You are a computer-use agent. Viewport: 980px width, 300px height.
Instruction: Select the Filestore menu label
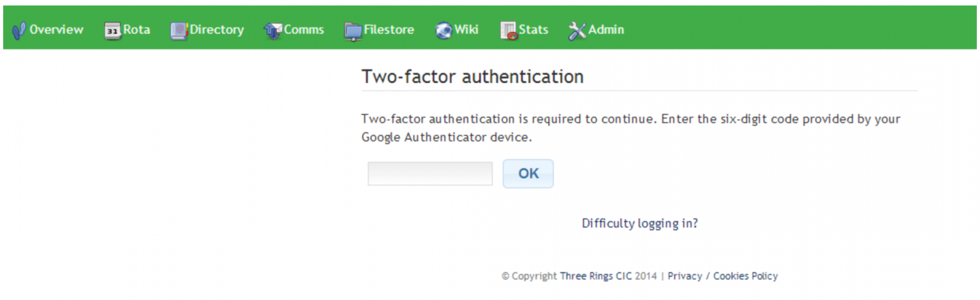(x=389, y=30)
